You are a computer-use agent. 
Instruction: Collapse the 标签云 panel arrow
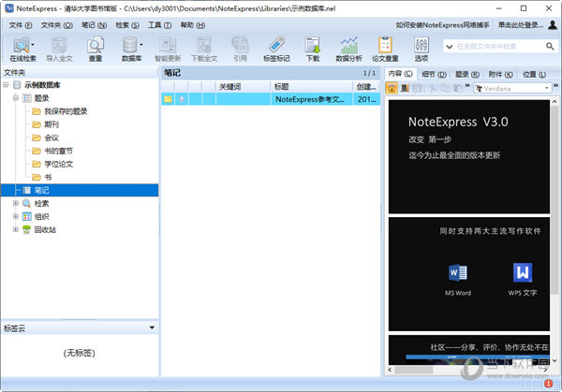tap(151, 327)
